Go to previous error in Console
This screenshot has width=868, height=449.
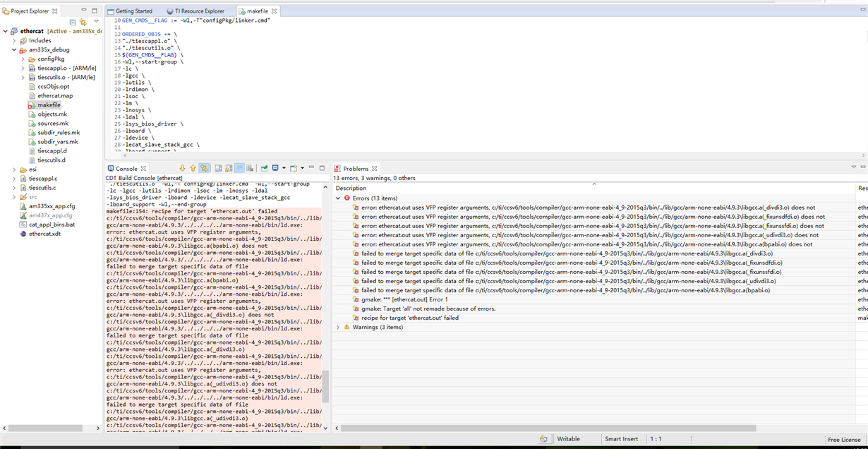tap(193, 168)
